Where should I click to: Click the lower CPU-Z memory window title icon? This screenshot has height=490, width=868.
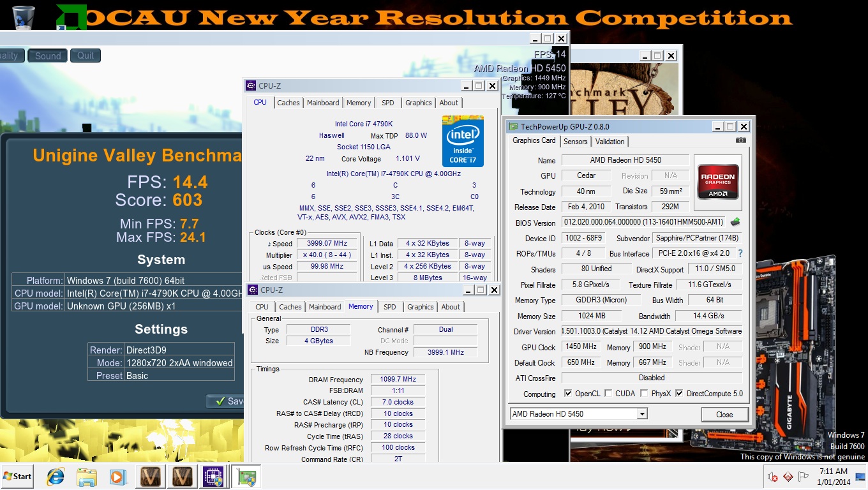click(253, 290)
